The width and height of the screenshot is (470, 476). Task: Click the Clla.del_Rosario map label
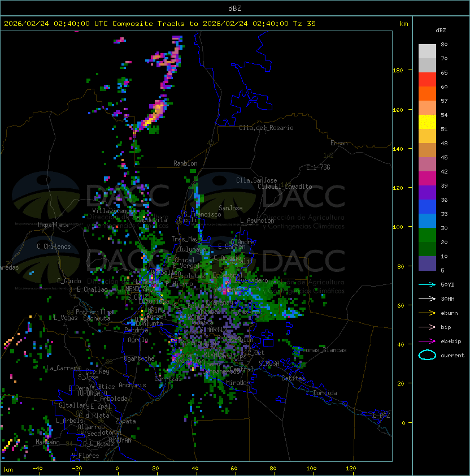click(266, 128)
